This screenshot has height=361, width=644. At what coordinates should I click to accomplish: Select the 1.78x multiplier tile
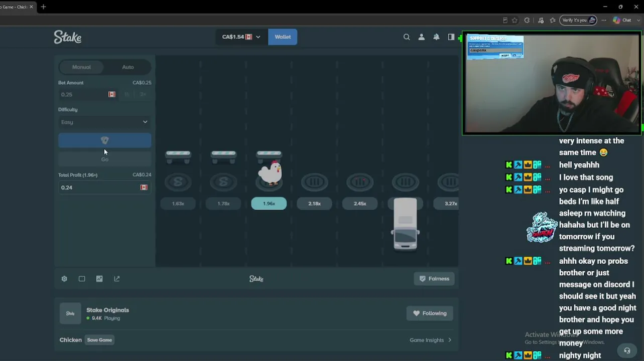click(x=223, y=204)
